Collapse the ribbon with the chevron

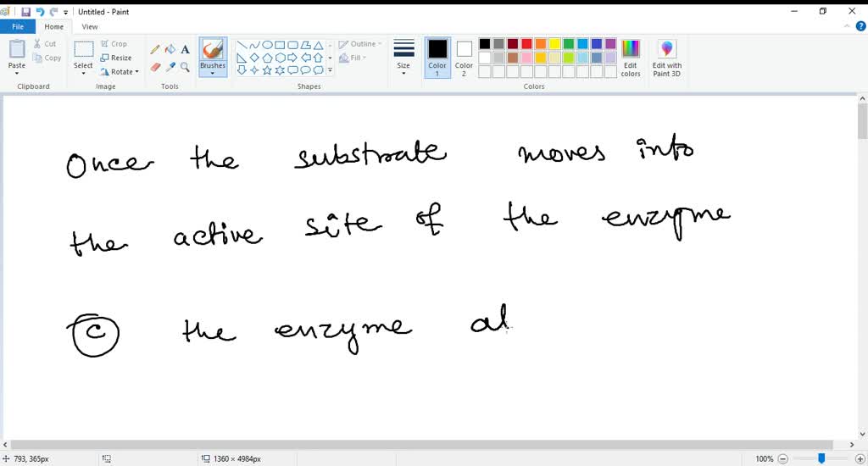point(847,26)
